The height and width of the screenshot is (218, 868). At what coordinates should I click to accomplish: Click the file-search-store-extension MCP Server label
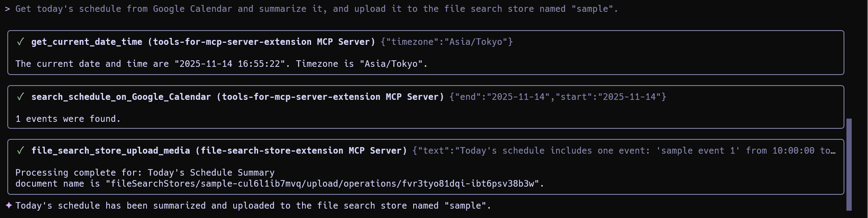301,151
